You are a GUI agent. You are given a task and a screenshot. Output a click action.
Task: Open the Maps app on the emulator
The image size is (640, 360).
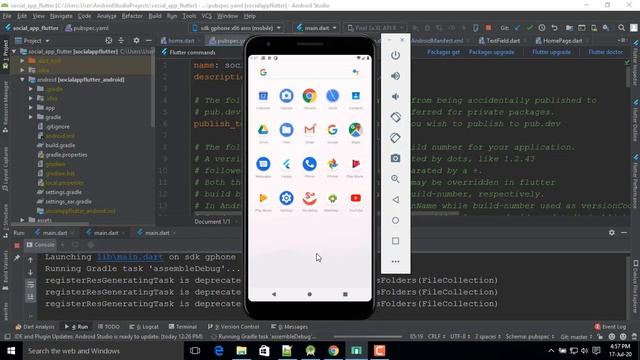point(356,130)
